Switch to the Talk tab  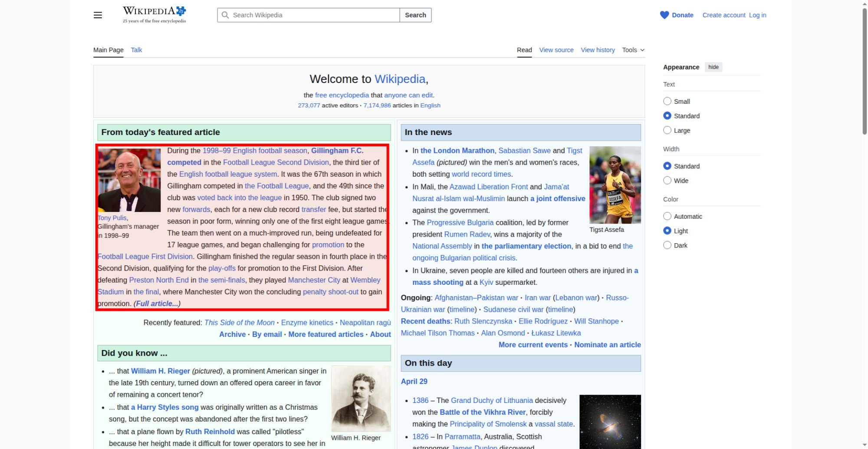point(136,50)
